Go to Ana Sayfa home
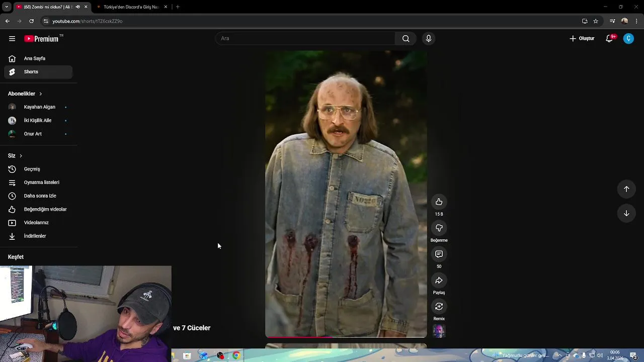Screen dimensions: 644x362 click(x=38, y=58)
